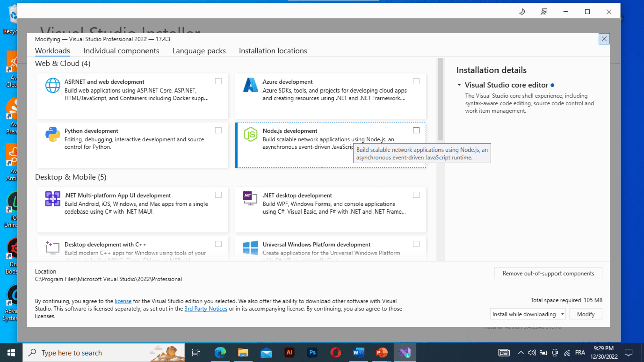Screen dimensions: 644x362
Task: Check Universal Windows Platform development workload
Action: [x=416, y=244]
